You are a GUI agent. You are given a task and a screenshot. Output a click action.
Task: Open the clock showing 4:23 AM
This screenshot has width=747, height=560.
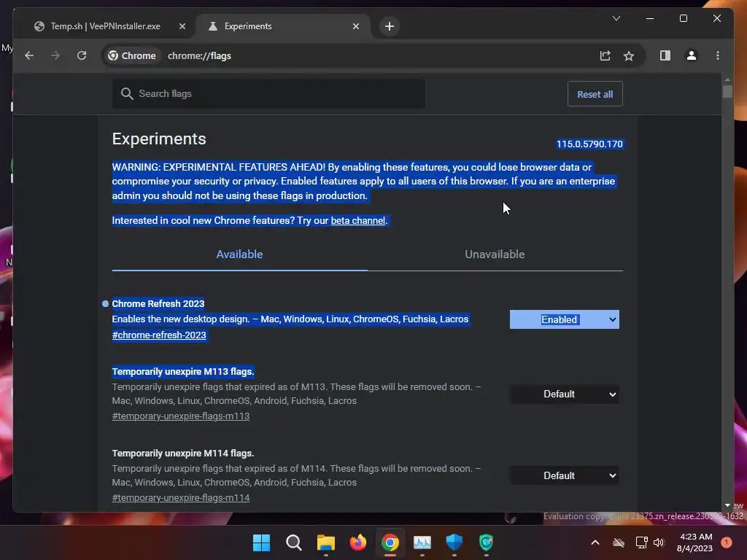[x=694, y=542]
